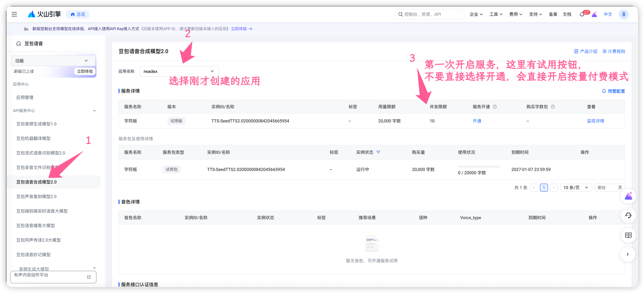This screenshot has height=293, width=644.
Task: Open floating documentation book button
Action: pos(628,235)
